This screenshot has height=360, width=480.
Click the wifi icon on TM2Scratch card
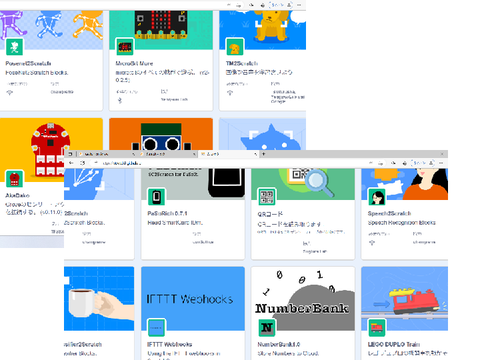pyautogui.click(x=230, y=93)
